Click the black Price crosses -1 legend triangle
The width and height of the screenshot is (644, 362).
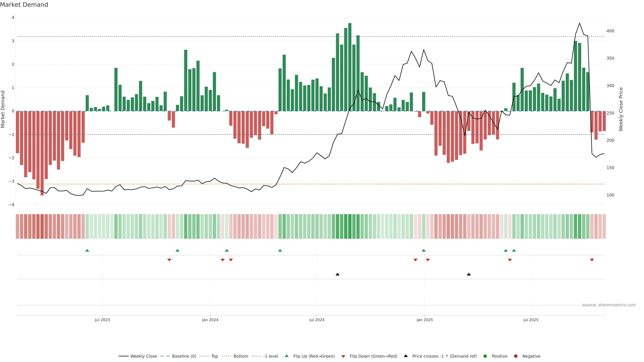406,356
